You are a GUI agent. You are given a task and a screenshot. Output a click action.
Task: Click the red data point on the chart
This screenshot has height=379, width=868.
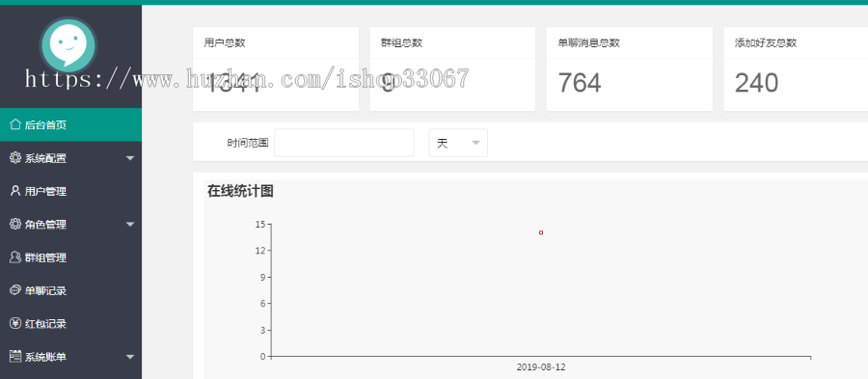(541, 232)
